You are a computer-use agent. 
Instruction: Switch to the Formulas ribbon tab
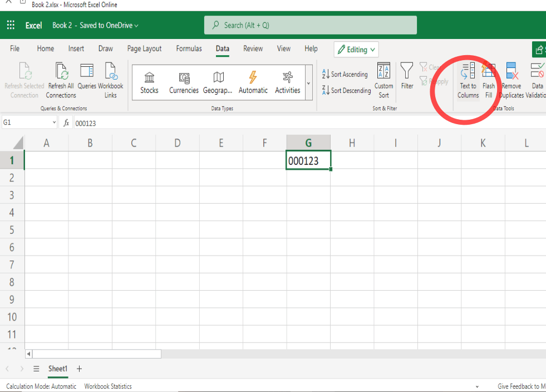(189, 49)
